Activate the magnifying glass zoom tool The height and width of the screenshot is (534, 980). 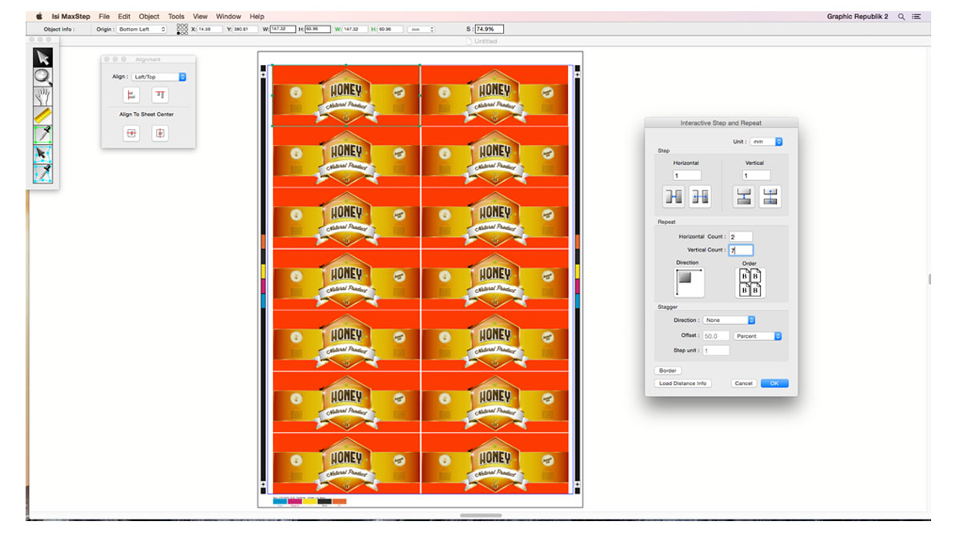42,77
